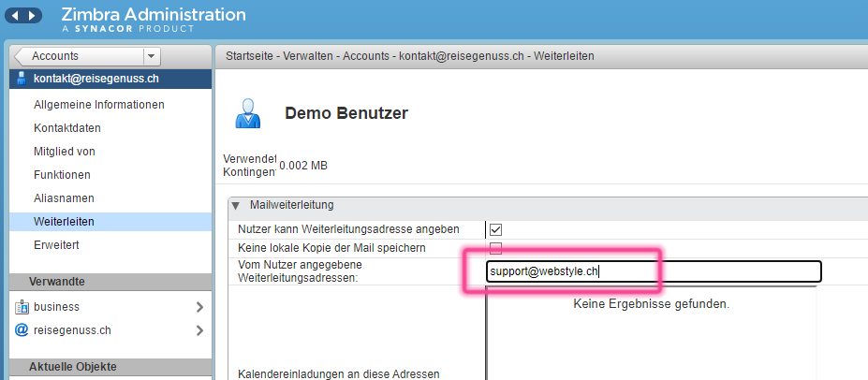The image size is (868, 380).
Task: Enable 'Keine lokale Kopie der Mail speichern'
Action: pyautogui.click(x=496, y=248)
